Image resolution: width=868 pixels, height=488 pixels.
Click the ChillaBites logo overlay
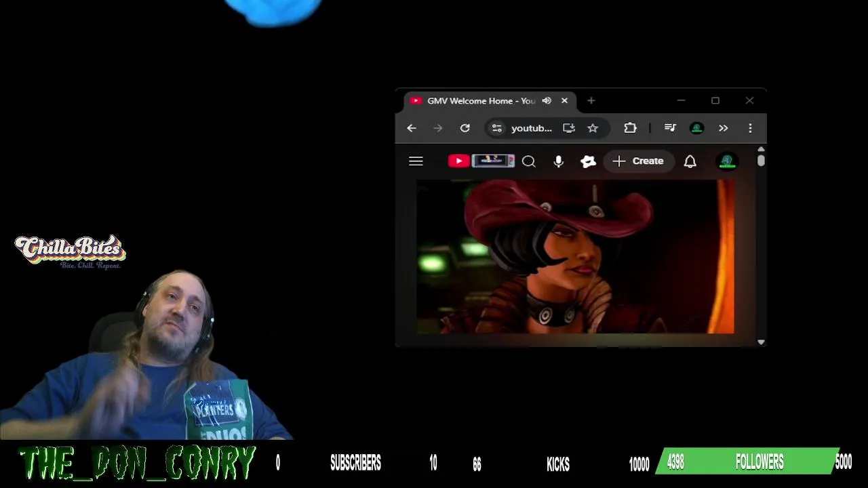point(71,252)
